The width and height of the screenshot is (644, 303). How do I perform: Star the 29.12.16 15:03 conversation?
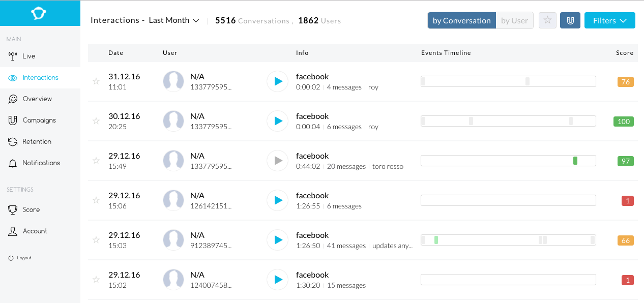coord(96,240)
